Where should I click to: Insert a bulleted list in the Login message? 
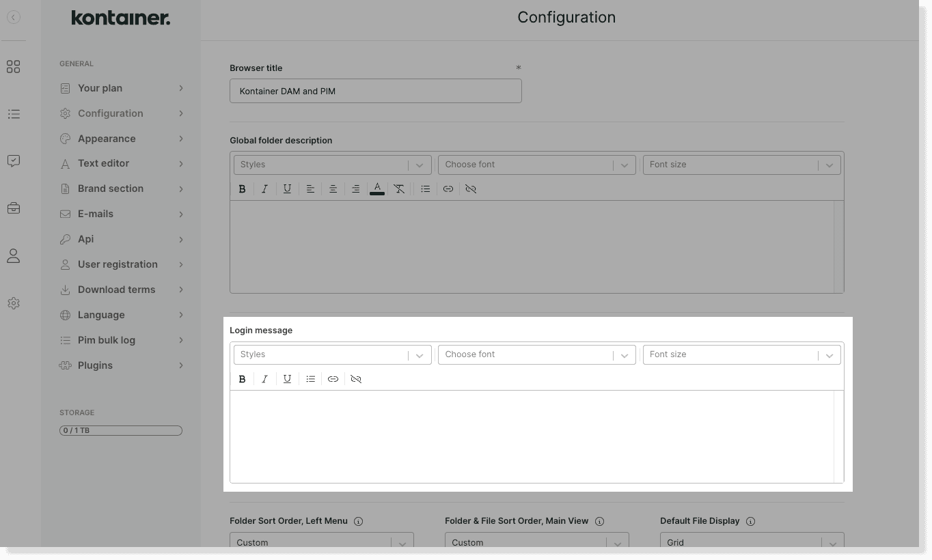pyautogui.click(x=311, y=379)
